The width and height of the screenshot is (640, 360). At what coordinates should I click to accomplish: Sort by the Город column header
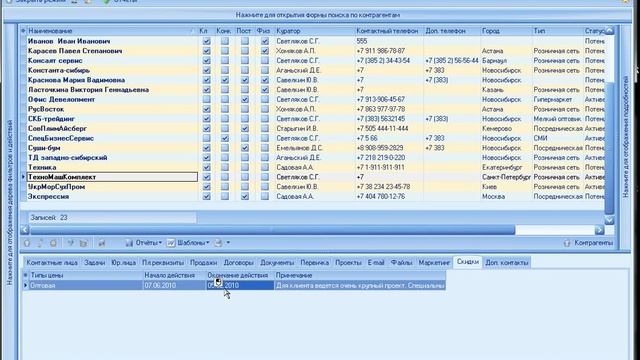[506, 31]
